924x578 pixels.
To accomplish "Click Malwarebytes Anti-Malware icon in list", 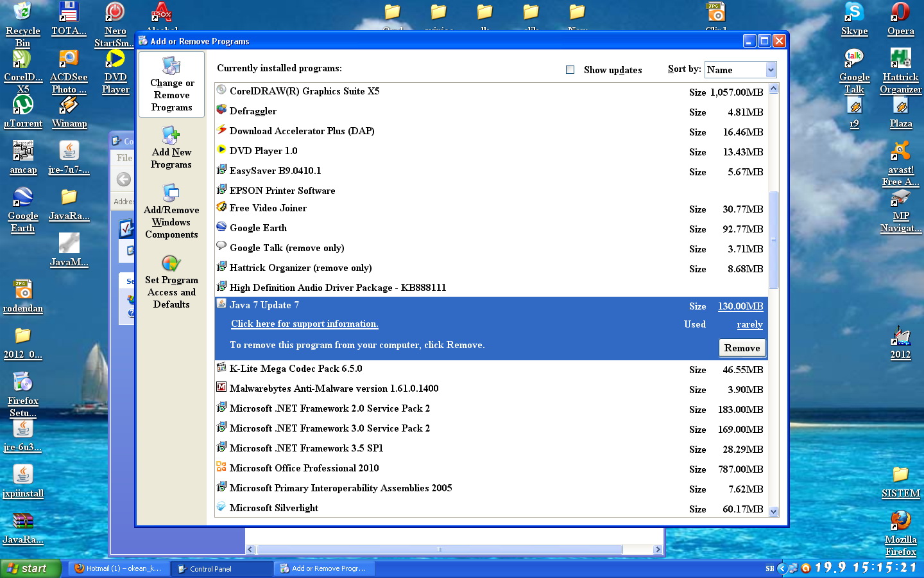I will [x=221, y=388].
